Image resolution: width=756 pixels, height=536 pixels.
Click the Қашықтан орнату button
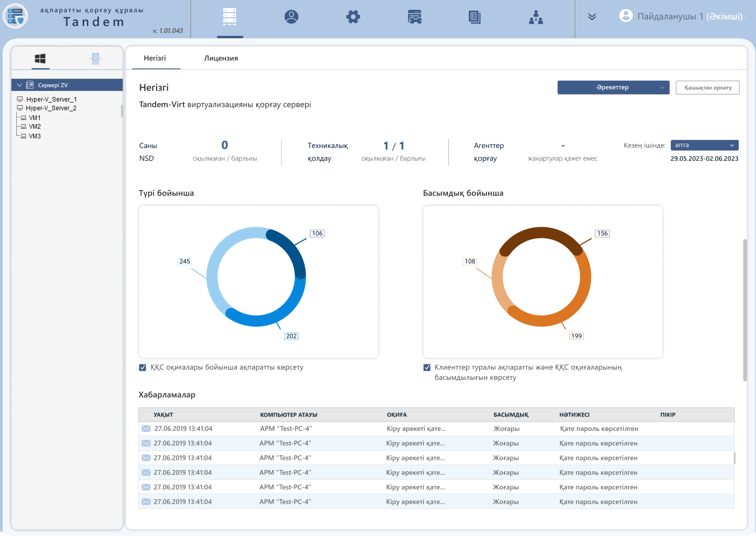pos(708,88)
